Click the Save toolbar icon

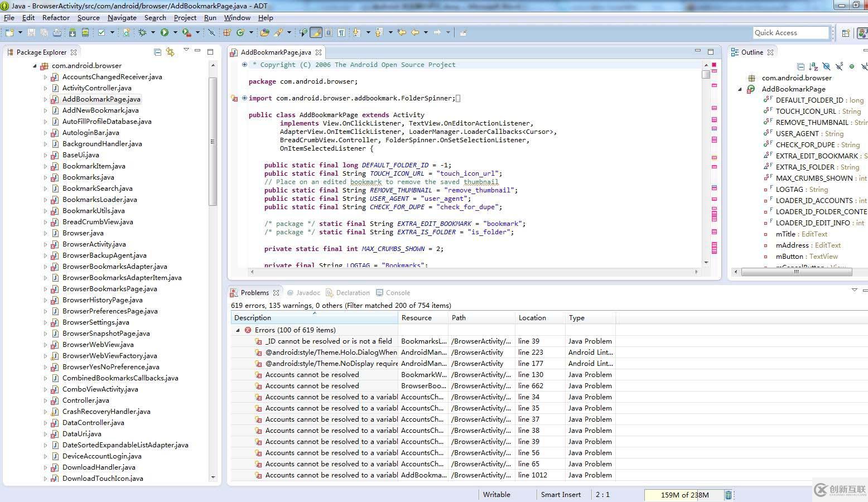[31, 32]
